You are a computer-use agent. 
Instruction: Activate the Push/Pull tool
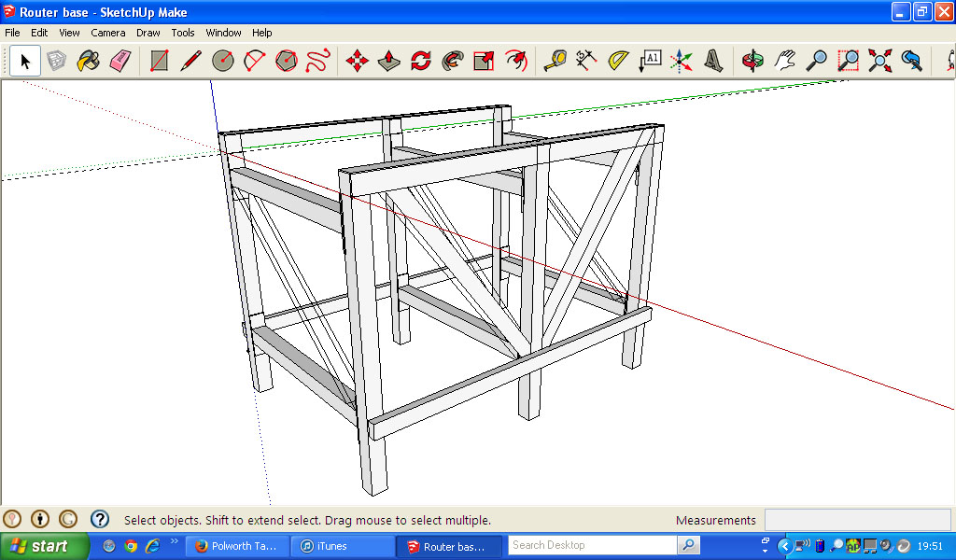(x=388, y=62)
